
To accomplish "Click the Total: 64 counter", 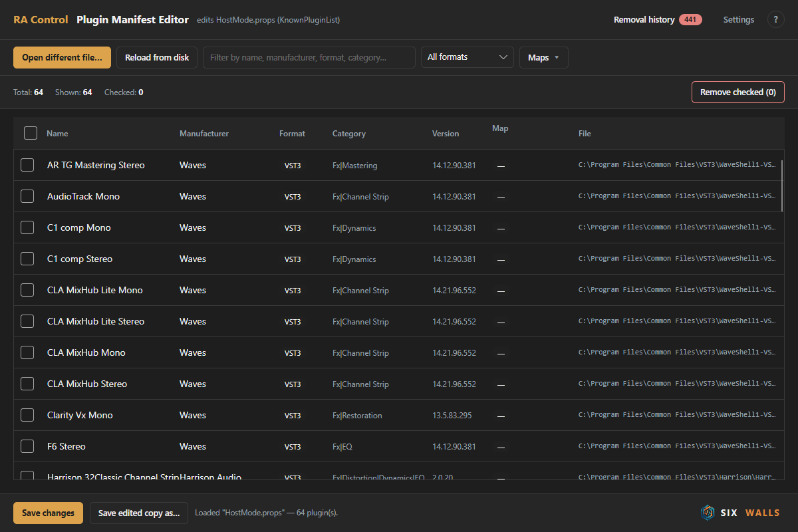I will [x=28, y=92].
